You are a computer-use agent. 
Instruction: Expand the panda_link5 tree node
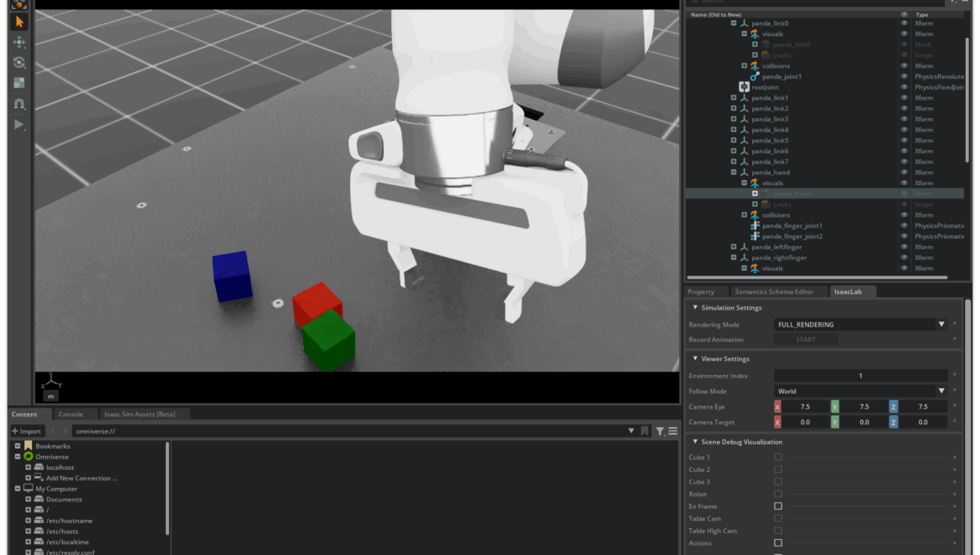[x=734, y=141]
